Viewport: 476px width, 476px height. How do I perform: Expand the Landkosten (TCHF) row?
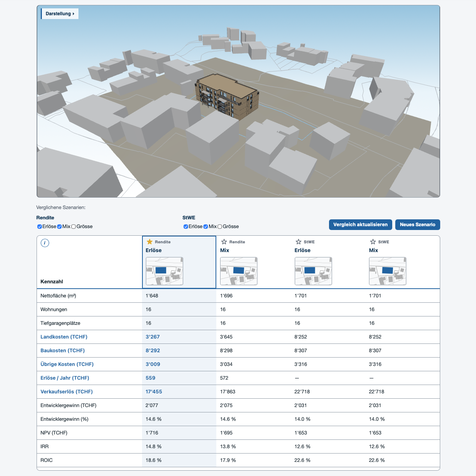[x=64, y=337]
